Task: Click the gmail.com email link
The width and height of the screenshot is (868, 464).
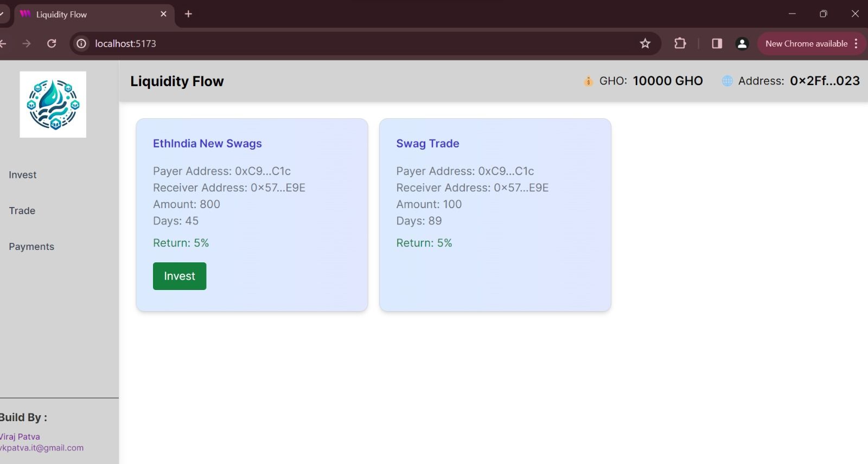Action: (42, 448)
